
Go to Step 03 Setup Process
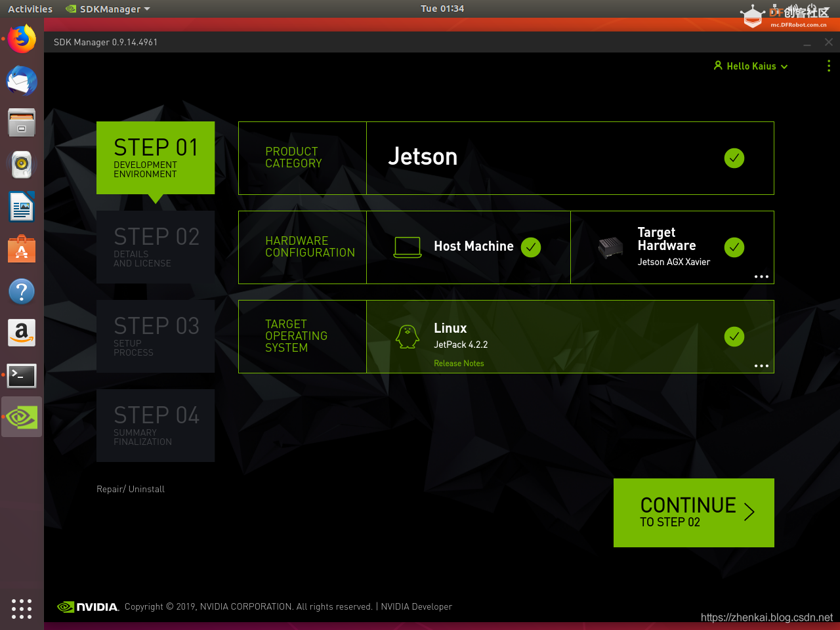point(156,336)
